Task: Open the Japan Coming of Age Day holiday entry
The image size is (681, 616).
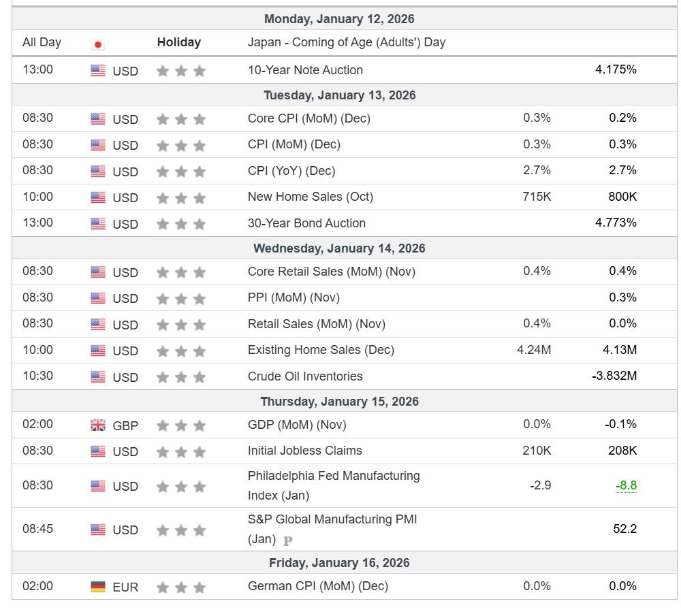Action: click(x=346, y=42)
